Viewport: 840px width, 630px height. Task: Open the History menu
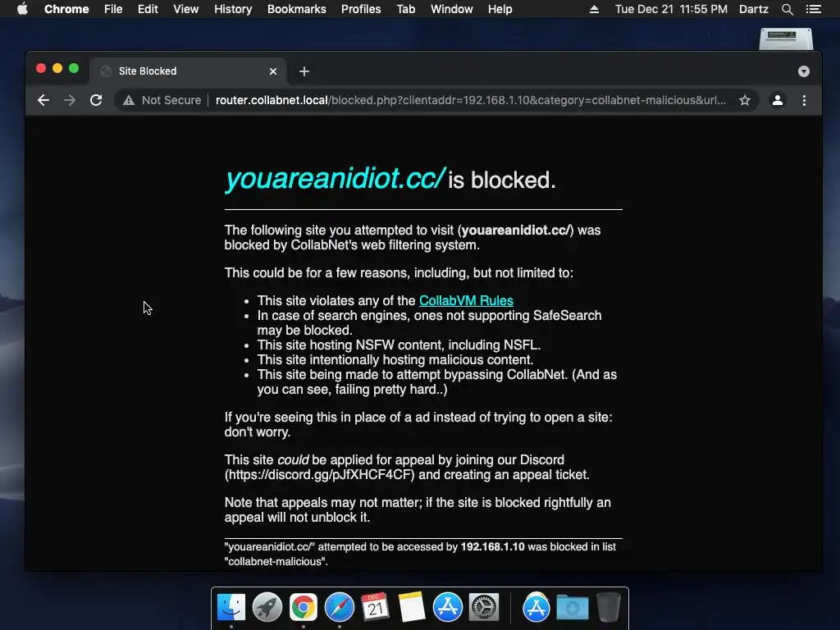point(233,9)
